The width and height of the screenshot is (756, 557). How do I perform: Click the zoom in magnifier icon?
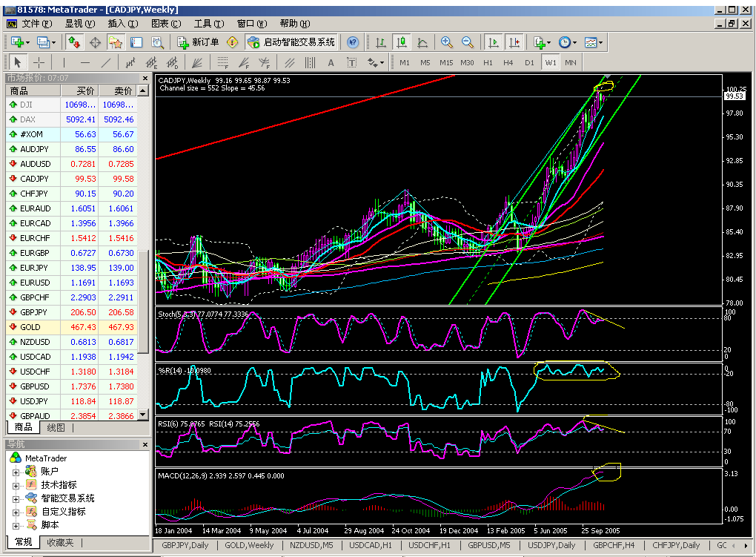point(447,42)
